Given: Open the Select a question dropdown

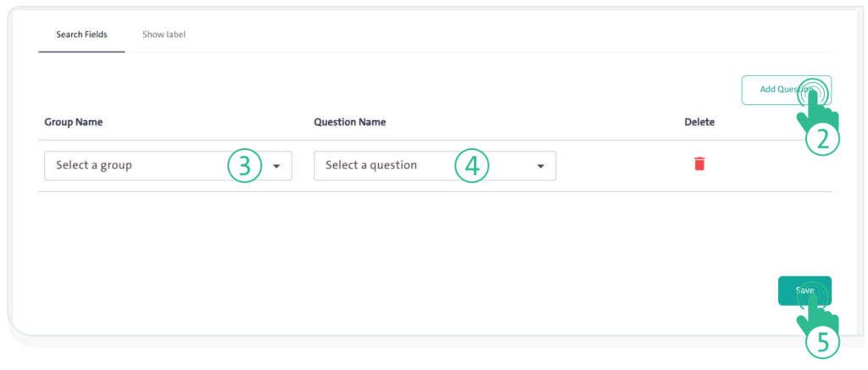Looking at the screenshot, I should point(434,166).
